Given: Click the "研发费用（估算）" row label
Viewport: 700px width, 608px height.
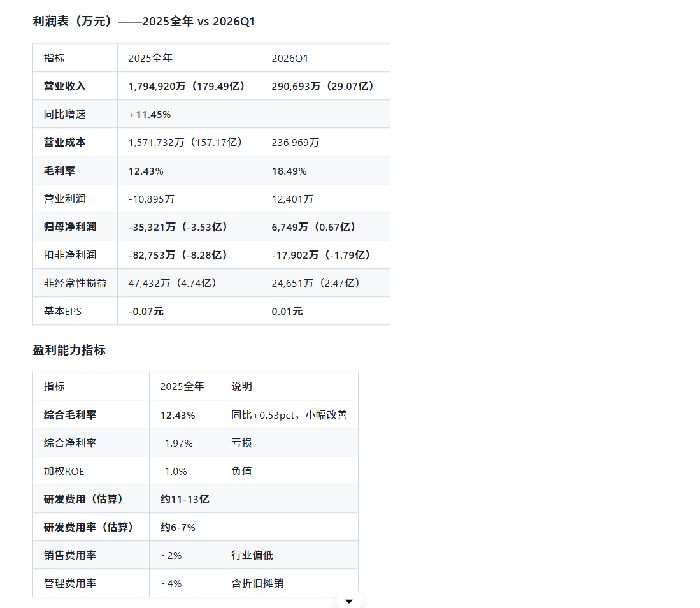Looking at the screenshot, I should click(83, 499).
